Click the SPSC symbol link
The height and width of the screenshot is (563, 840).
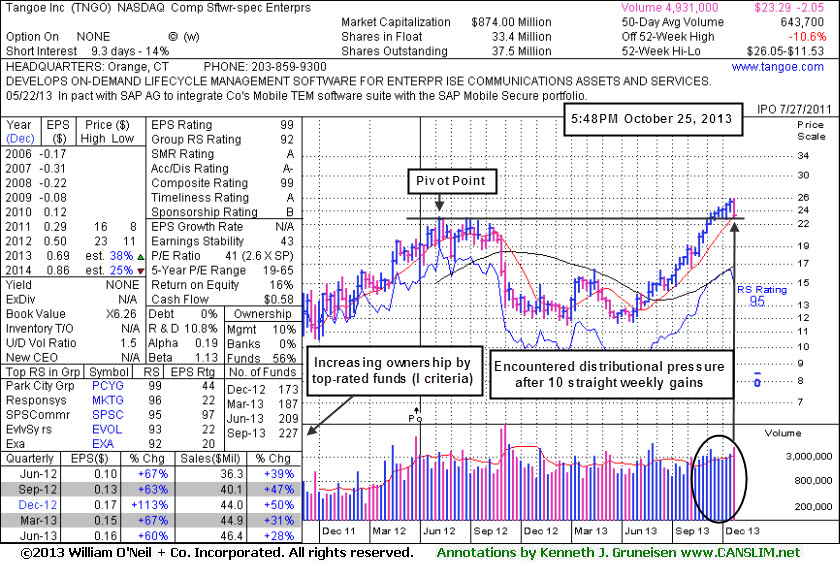108,415
